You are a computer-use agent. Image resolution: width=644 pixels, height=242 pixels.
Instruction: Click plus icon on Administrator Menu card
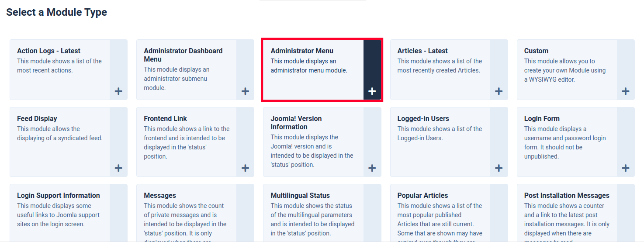(x=372, y=91)
